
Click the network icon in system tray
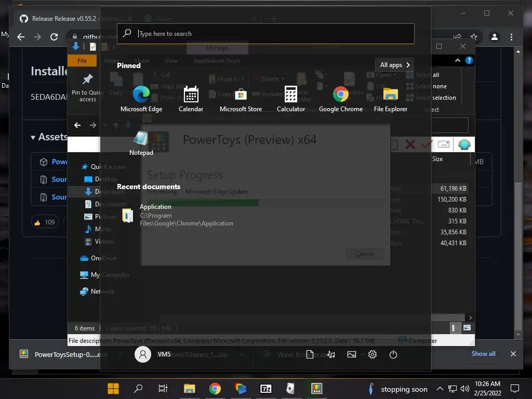click(x=453, y=389)
